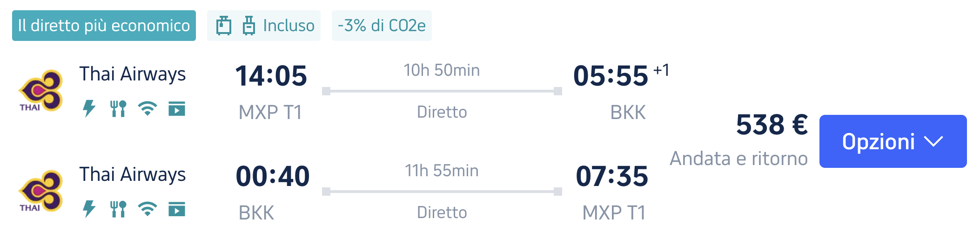Viewport: 980px width, 239px height.
Task: Click return flight in-flight entertainment icon
Action: 177,209
